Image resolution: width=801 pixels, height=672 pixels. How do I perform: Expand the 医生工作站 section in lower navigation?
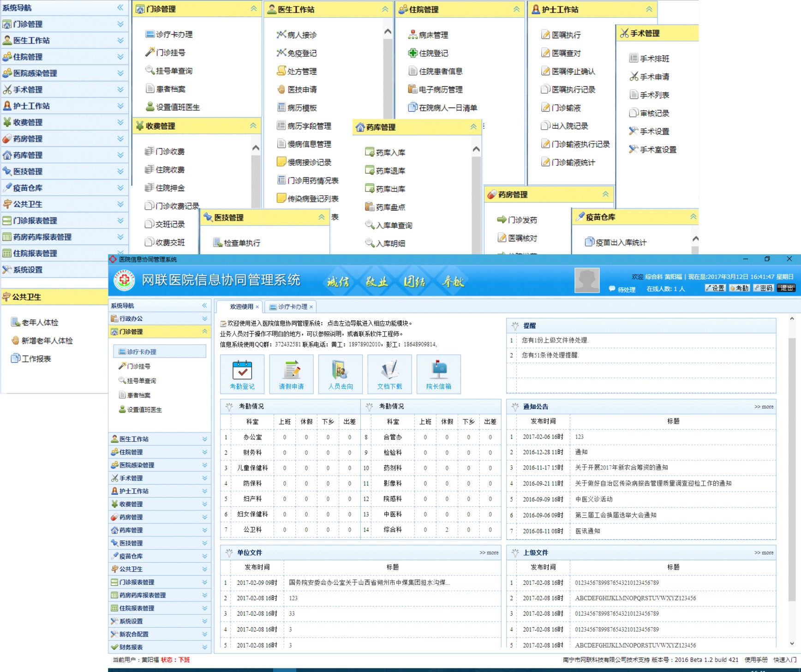[x=204, y=439]
